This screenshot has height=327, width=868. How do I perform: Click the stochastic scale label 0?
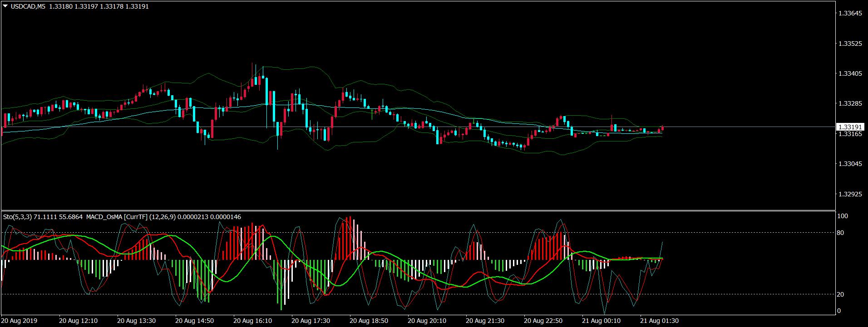click(x=839, y=311)
